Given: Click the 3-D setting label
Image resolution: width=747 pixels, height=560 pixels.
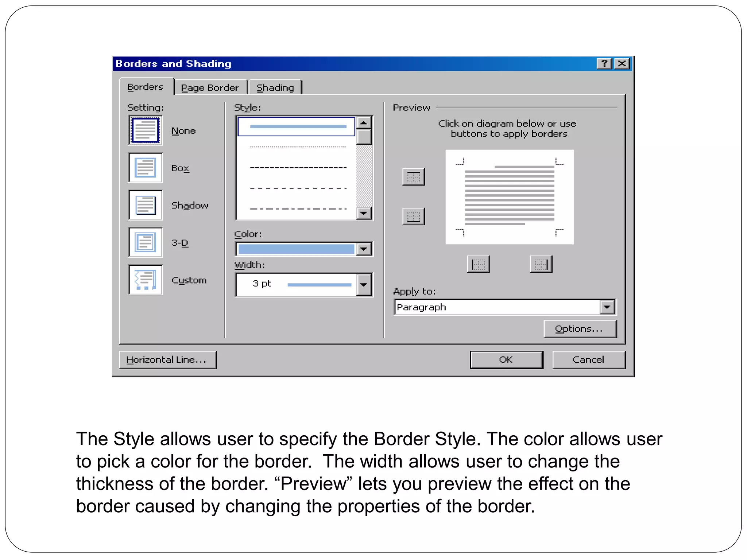Looking at the screenshot, I should click(x=180, y=243).
